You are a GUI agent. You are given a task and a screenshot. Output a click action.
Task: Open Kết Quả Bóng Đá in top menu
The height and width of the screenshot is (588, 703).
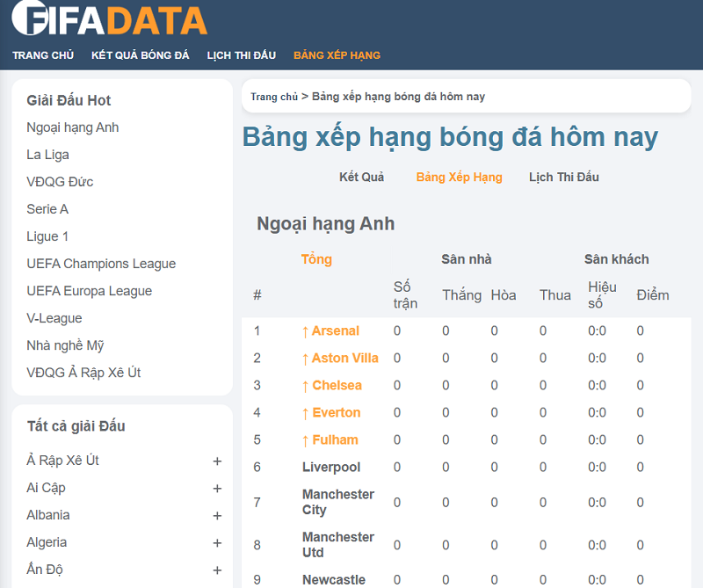[x=141, y=55]
